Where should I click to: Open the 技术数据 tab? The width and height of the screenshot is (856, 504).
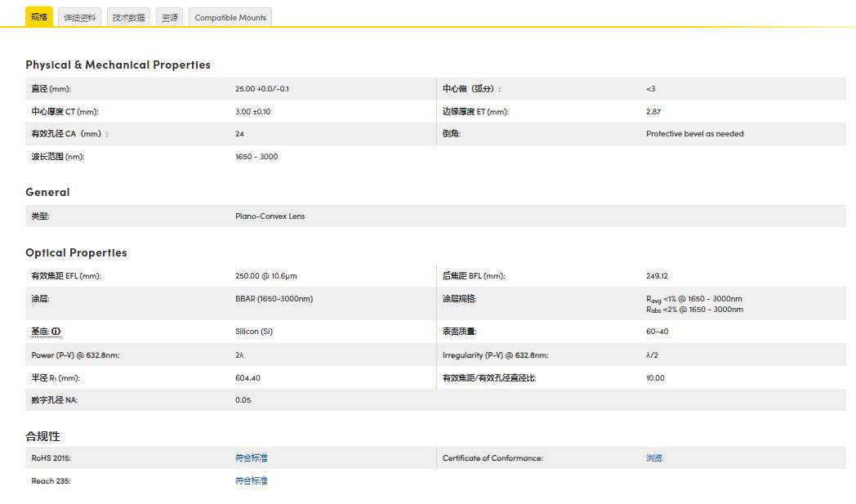click(129, 17)
